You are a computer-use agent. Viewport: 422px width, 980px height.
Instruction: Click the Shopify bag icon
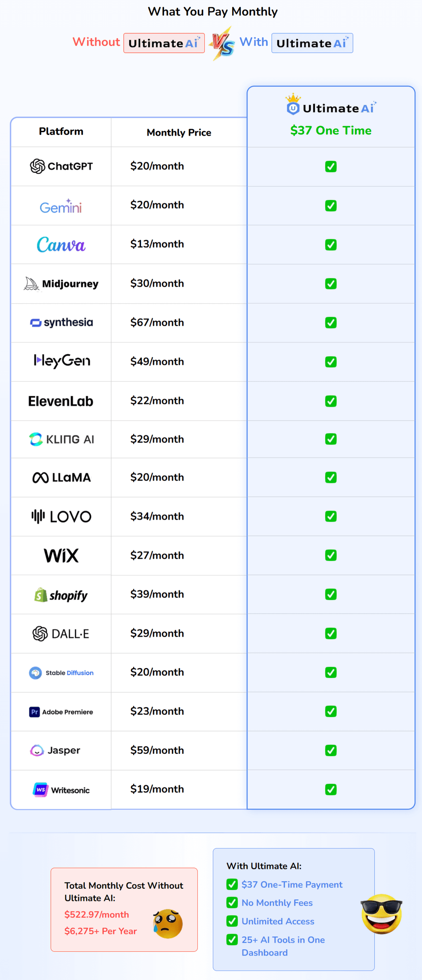pos(40,595)
